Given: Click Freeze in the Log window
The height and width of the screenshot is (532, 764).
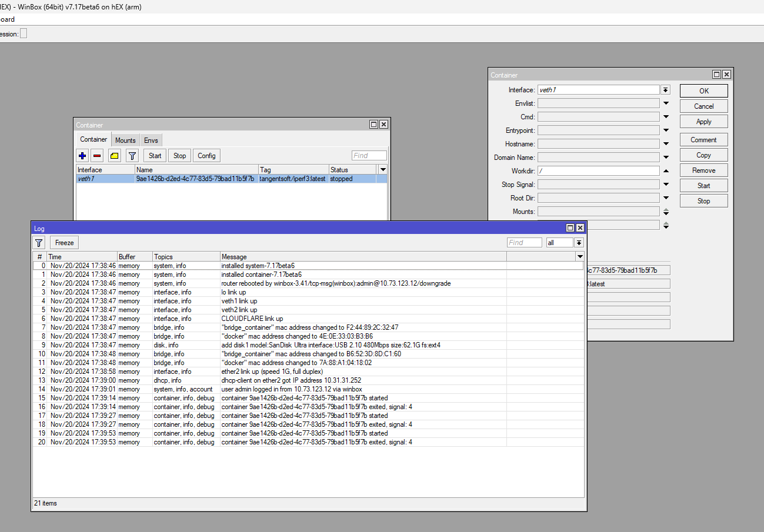Looking at the screenshot, I should pyautogui.click(x=65, y=243).
